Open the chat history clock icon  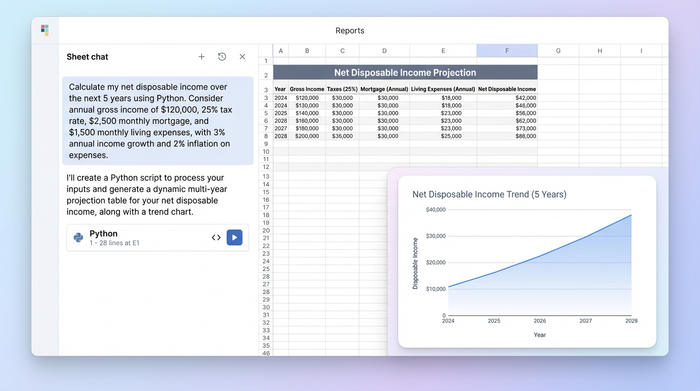[222, 57]
